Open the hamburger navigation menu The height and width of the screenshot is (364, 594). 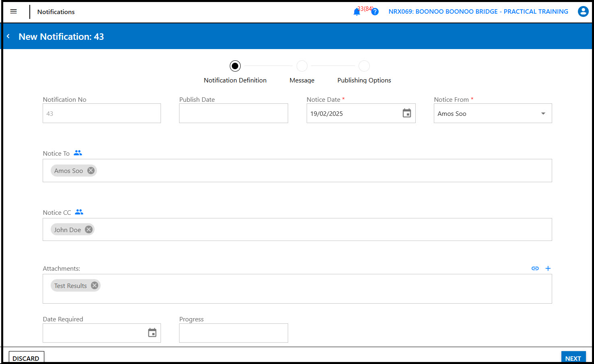(x=13, y=12)
